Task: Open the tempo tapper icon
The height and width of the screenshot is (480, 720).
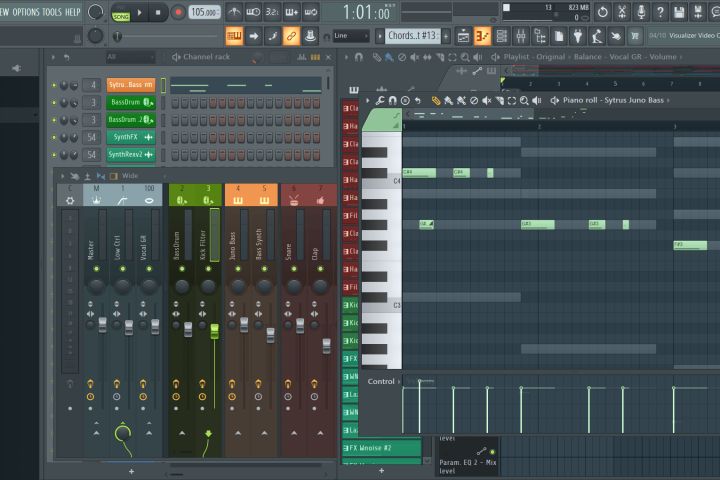Action: [x=596, y=36]
